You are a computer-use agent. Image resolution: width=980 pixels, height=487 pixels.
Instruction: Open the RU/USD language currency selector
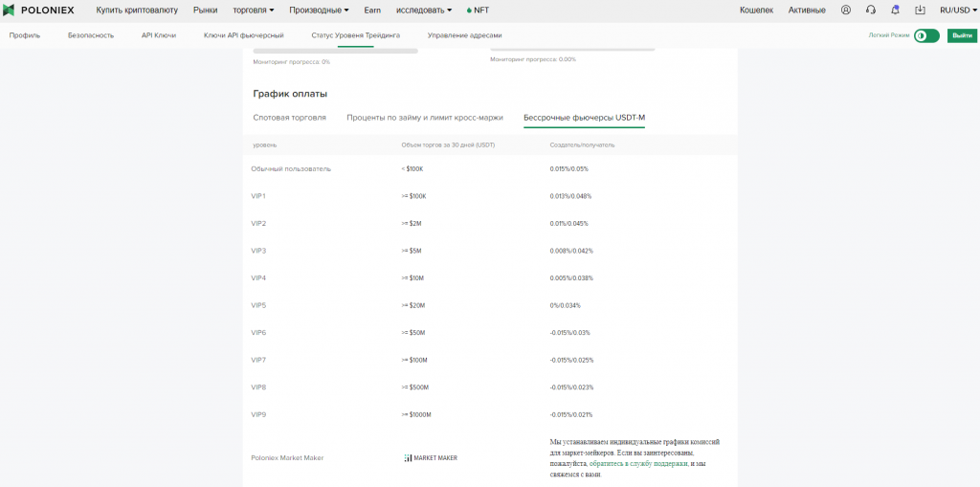(957, 10)
